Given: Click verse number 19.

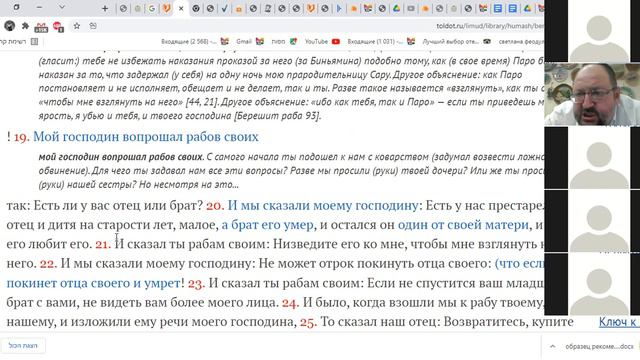Looking at the screenshot, I should coord(21,137).
